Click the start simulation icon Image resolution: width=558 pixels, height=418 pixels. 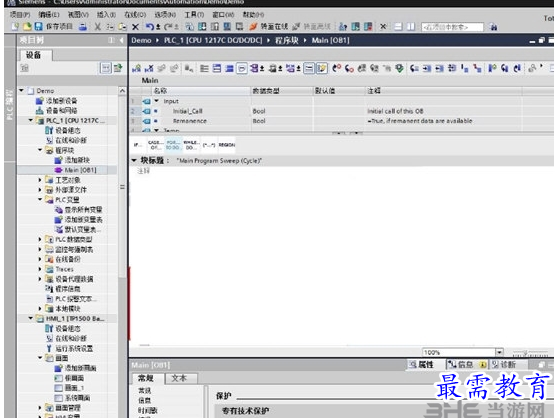pos(227,27)
